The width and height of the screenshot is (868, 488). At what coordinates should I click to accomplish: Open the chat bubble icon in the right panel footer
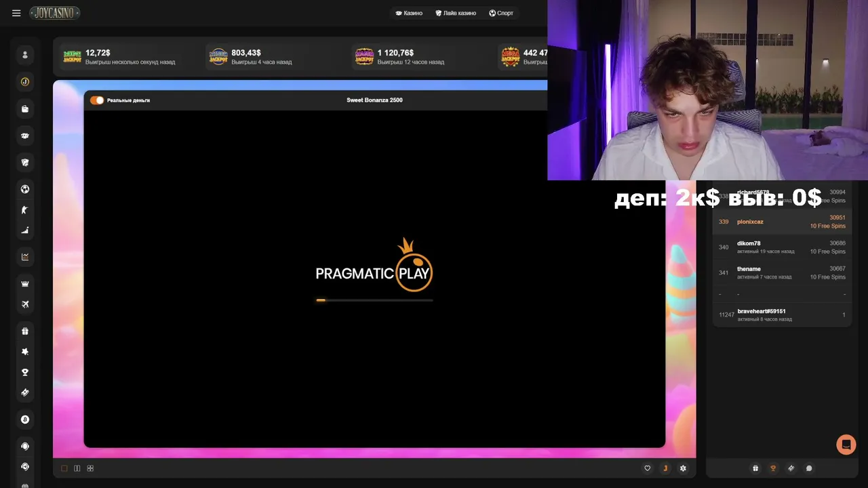809,468
